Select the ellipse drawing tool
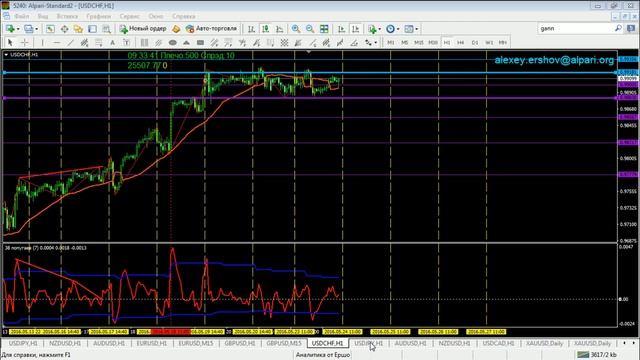The image size is (640, 360). tap(173, 42)
